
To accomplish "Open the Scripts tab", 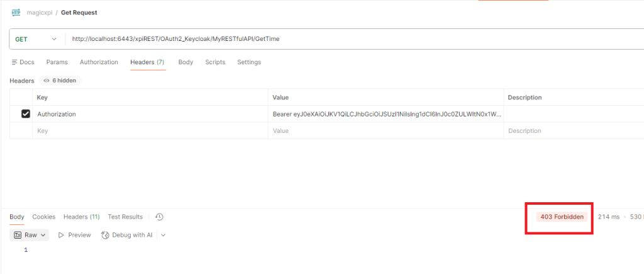I will pyautogui.click(x=215, y=62).
